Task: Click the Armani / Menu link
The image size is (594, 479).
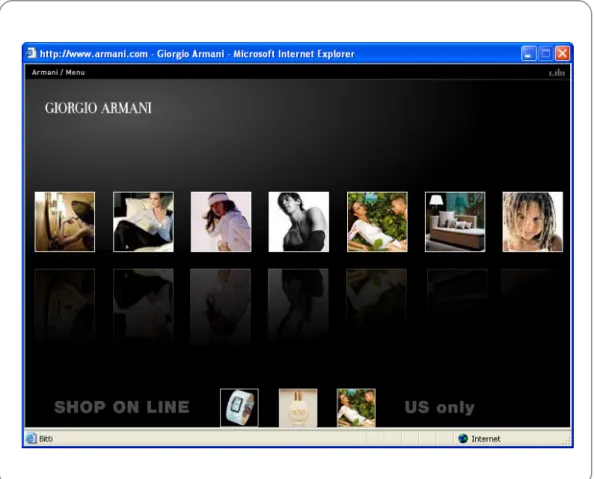Action: click(x=58, y=72)
